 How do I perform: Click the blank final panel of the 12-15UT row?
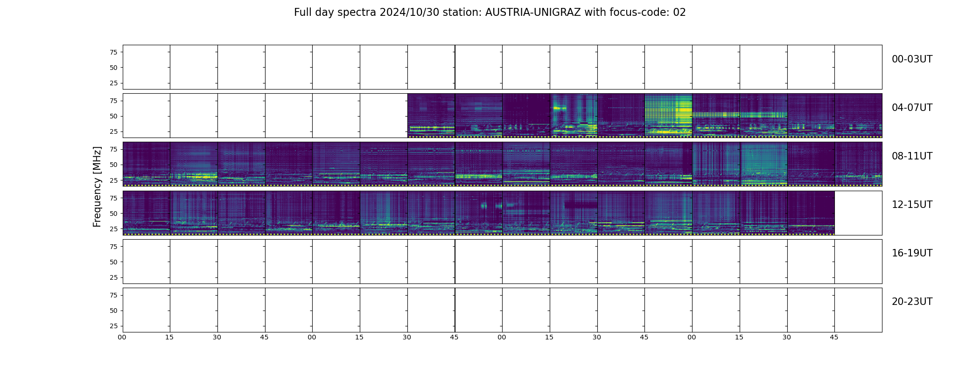(x=858, y=213)
